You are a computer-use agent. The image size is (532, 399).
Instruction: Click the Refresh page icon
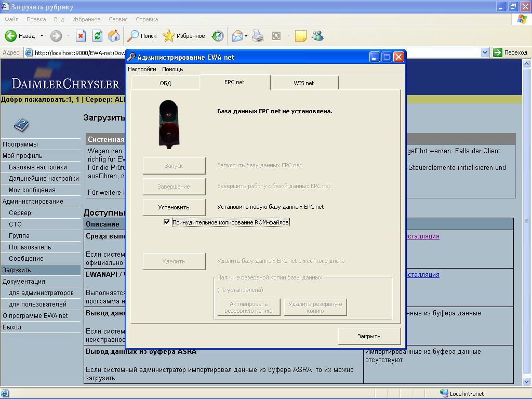pos(97,36)
